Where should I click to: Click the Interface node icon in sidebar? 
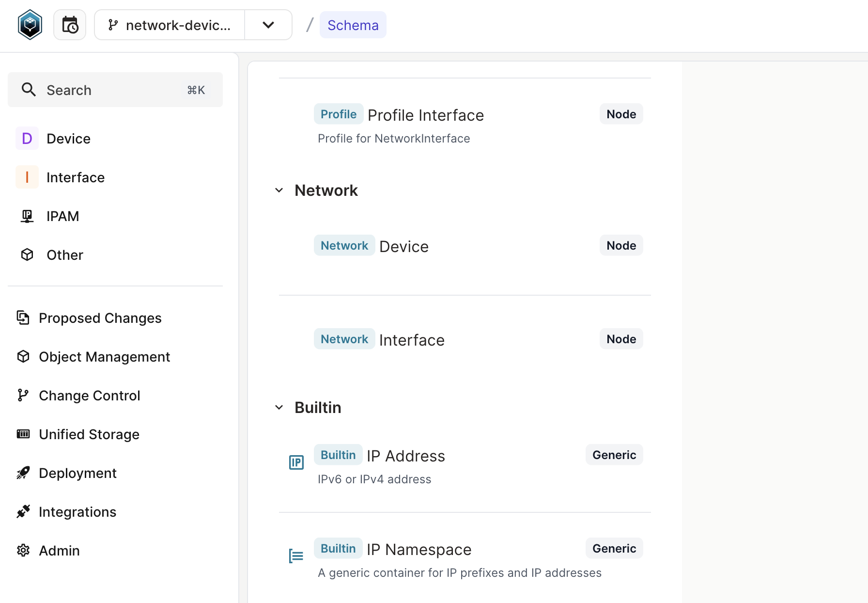click(x=27, y=177)
